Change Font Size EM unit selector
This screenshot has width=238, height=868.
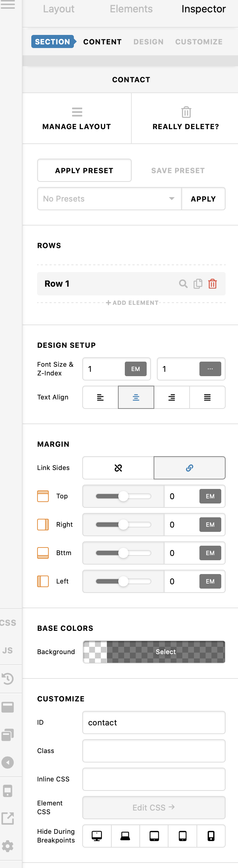click(x=136, y=369)
